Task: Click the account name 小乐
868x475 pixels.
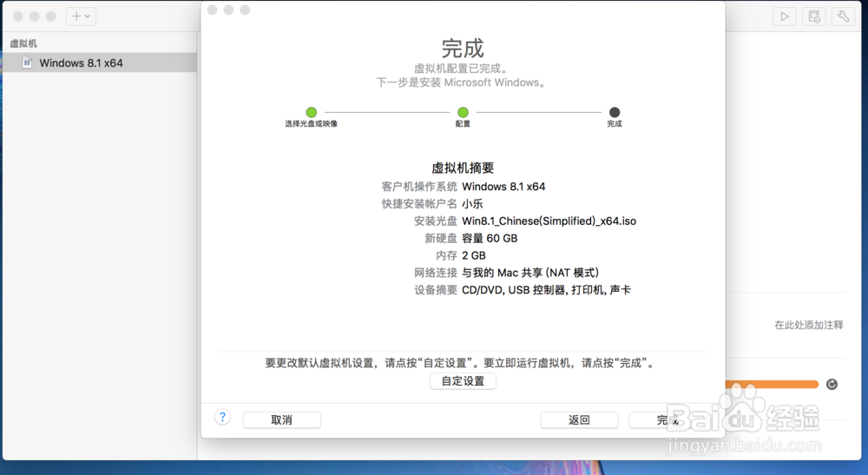Action: tap(472, 204)
